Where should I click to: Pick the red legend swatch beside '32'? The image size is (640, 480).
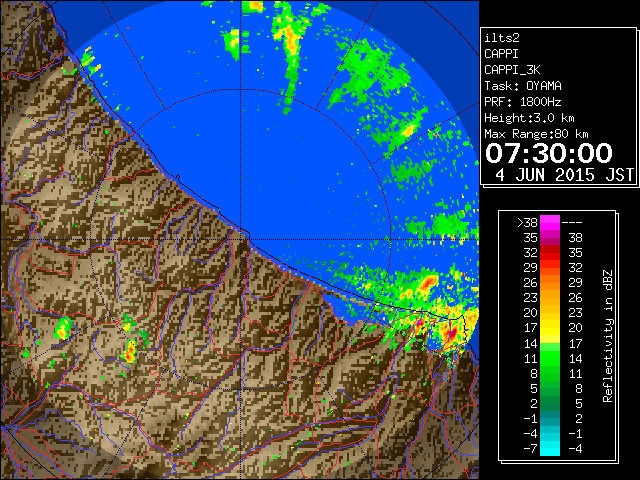pos(550,253)
